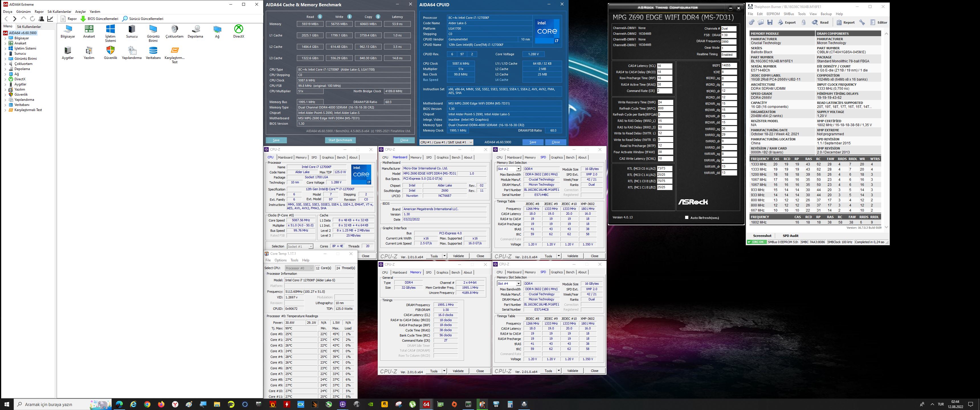Expand Depolama node in AIDA64 tree
Screen dimensions: 980x410
pyautogui.click(x=5, y=69)
